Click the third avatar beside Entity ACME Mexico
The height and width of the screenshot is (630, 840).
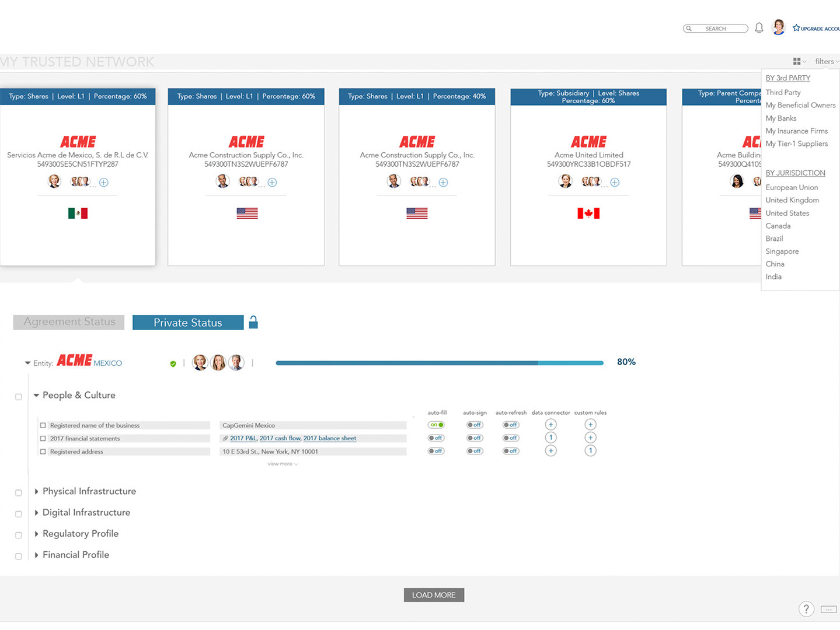236,363
